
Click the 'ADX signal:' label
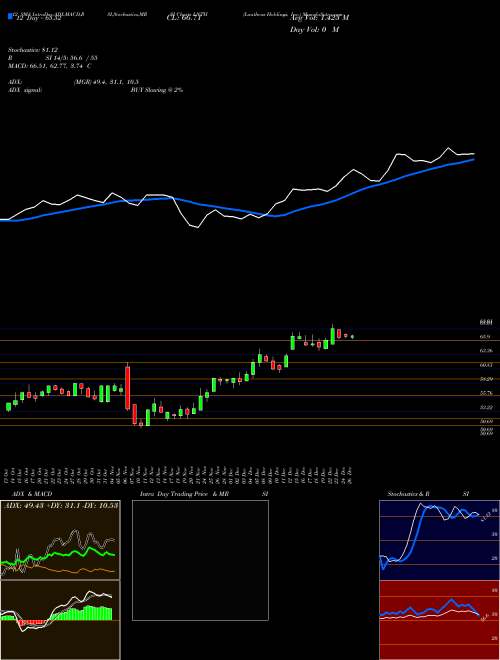click(x=25, y=90)
